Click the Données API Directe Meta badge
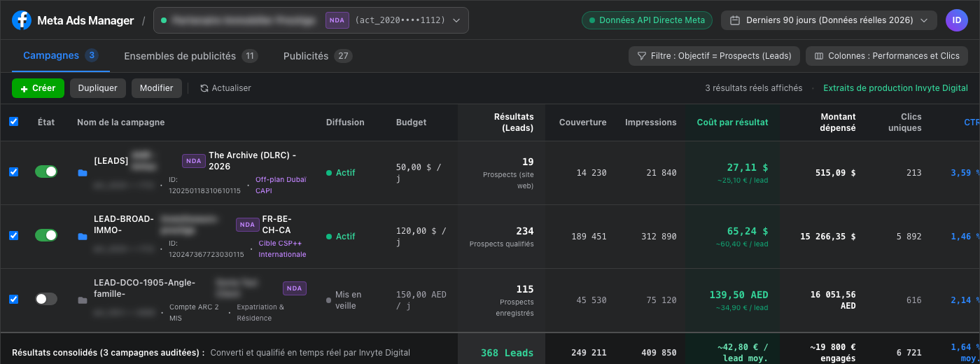 tap(647, 20)
